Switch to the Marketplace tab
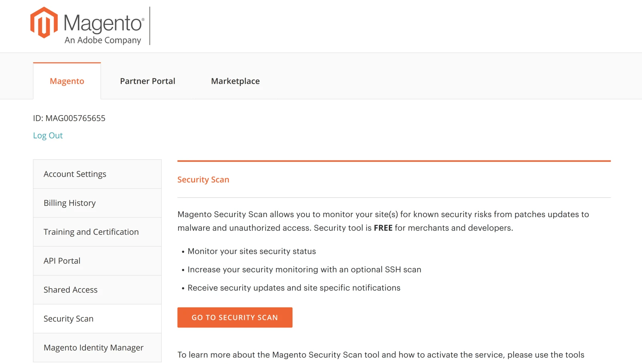 tap(236, 81)
